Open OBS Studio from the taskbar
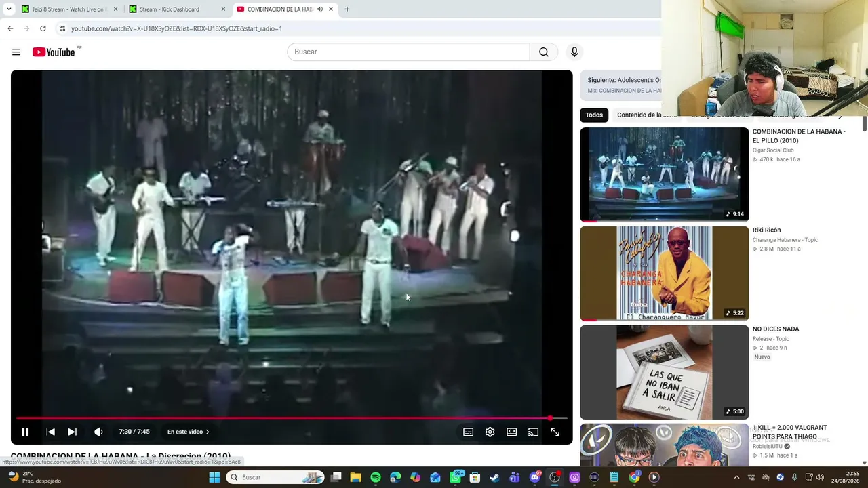Viewport: 868px width, 488px height. pyautogui.click(x=555, y=477)
